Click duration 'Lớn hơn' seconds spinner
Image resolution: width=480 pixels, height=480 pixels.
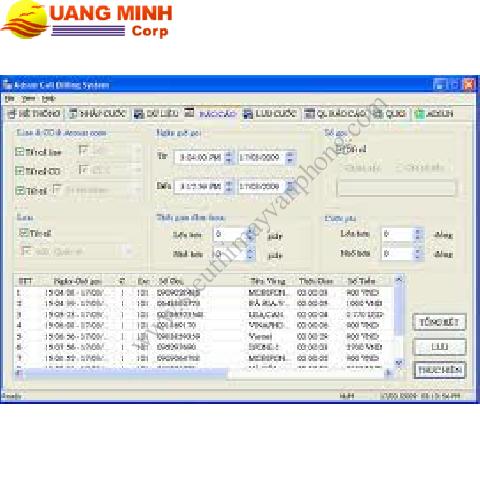pyautogui.click(x=251, y=234)
